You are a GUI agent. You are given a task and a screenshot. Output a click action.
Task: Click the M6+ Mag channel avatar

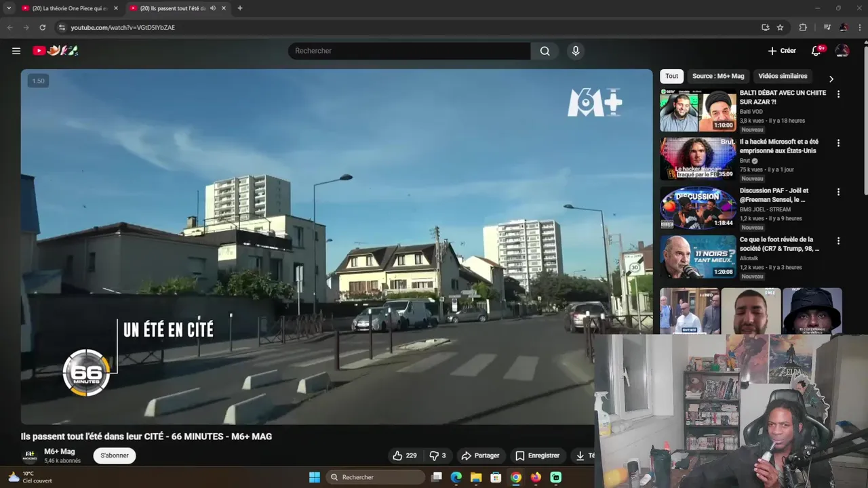tap(30, 455)
